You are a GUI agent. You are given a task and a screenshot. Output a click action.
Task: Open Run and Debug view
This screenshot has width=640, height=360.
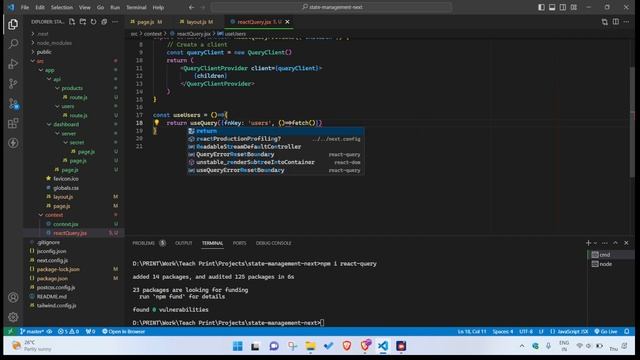[13, 64]
